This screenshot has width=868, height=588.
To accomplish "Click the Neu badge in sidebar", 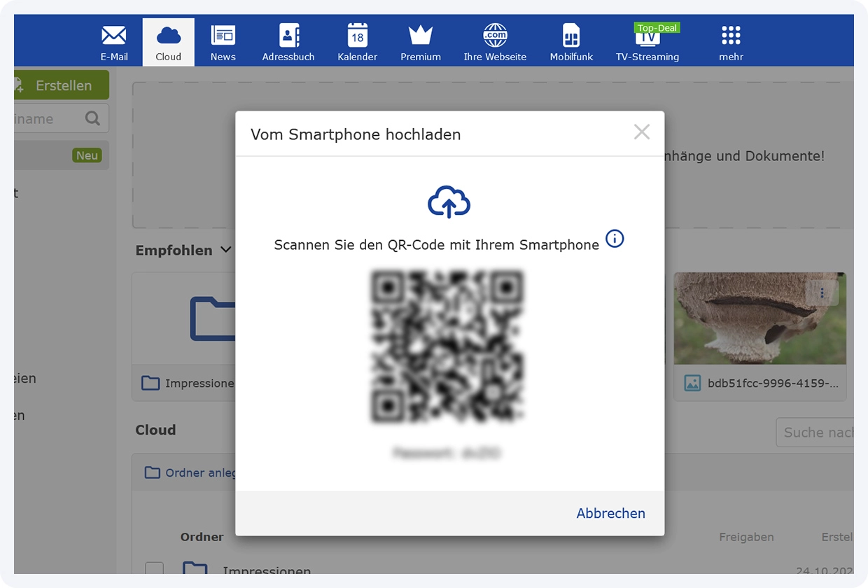I will click(87, 155).
